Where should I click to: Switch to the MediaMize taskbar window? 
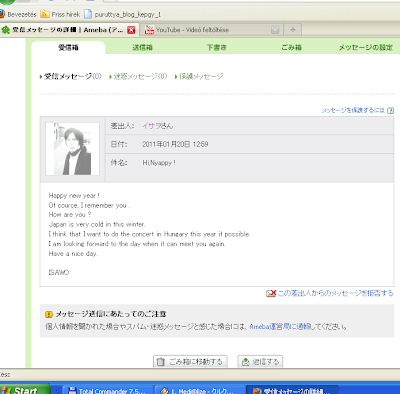tap(199, 390)
